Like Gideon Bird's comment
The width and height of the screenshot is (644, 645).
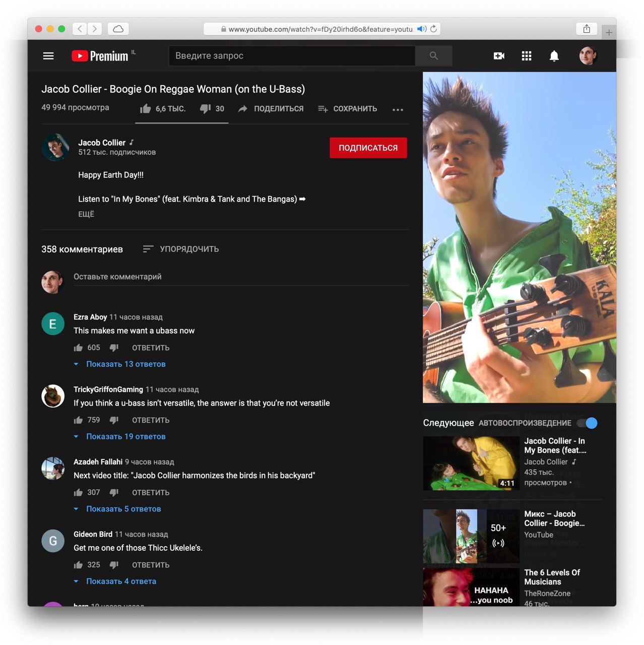pyautogui.click(x=78, y=565)
